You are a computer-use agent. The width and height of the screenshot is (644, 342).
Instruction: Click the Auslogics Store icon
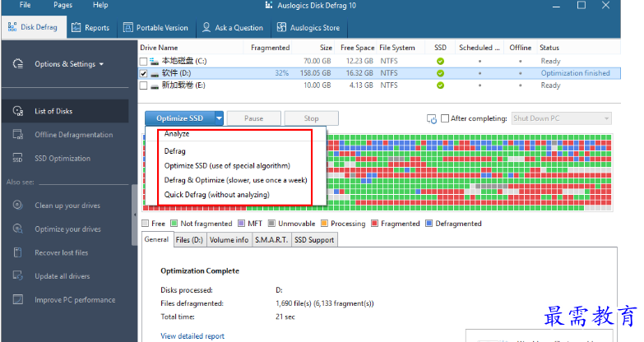coord(281,27)
